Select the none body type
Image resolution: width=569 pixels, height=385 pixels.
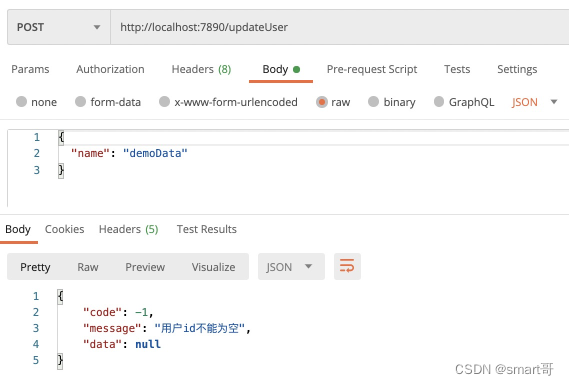(36, 102)
